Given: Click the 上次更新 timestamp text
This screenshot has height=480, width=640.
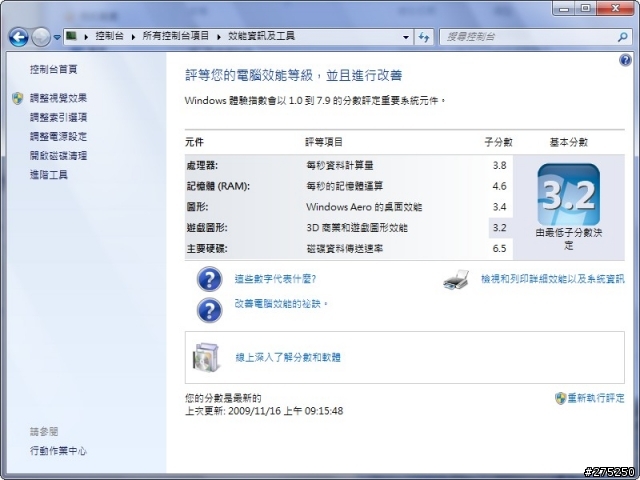Looking at the screenshot, I should 264,411.
